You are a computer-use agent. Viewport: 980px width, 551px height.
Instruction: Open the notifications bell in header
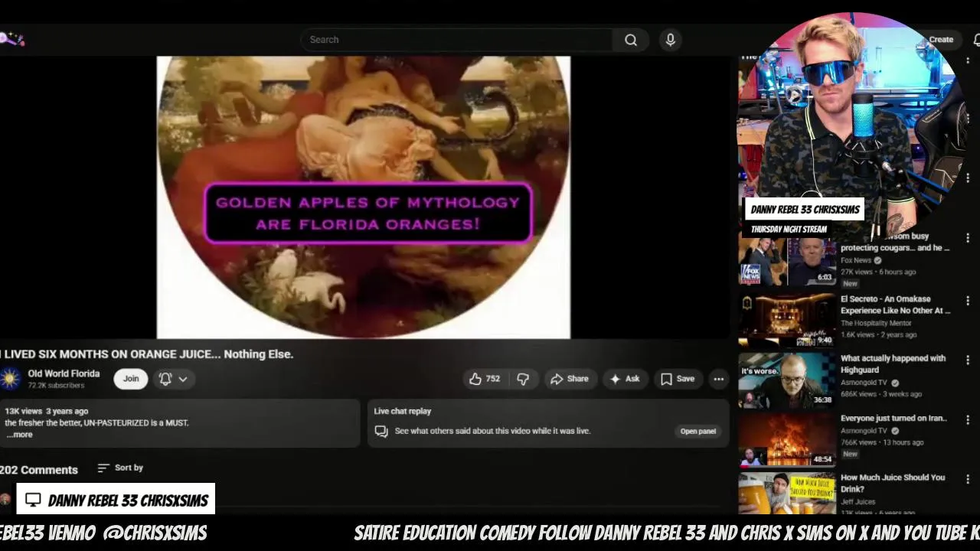976,40
